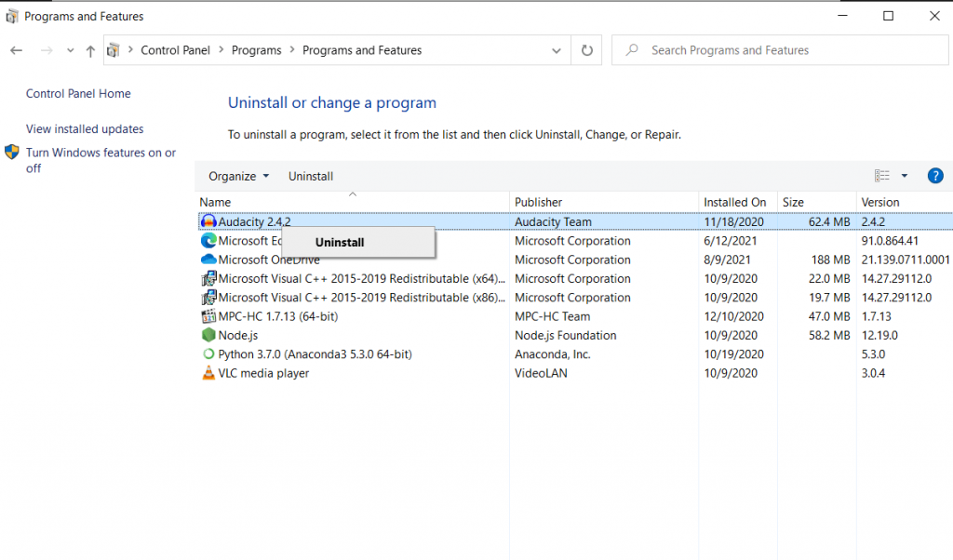Expand the chevron after Control Panel breadcrumb
This screenshot has width=953, height=560.
coord(221,50)
